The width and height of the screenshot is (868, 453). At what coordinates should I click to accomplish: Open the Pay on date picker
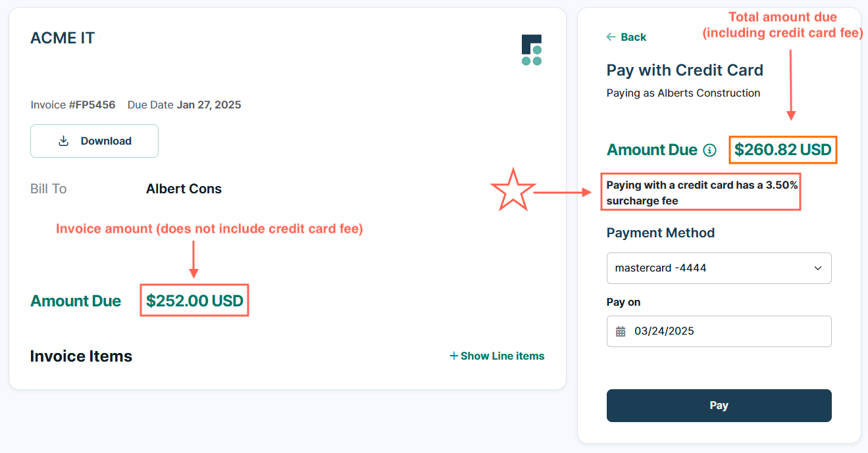tap(719, 331)
